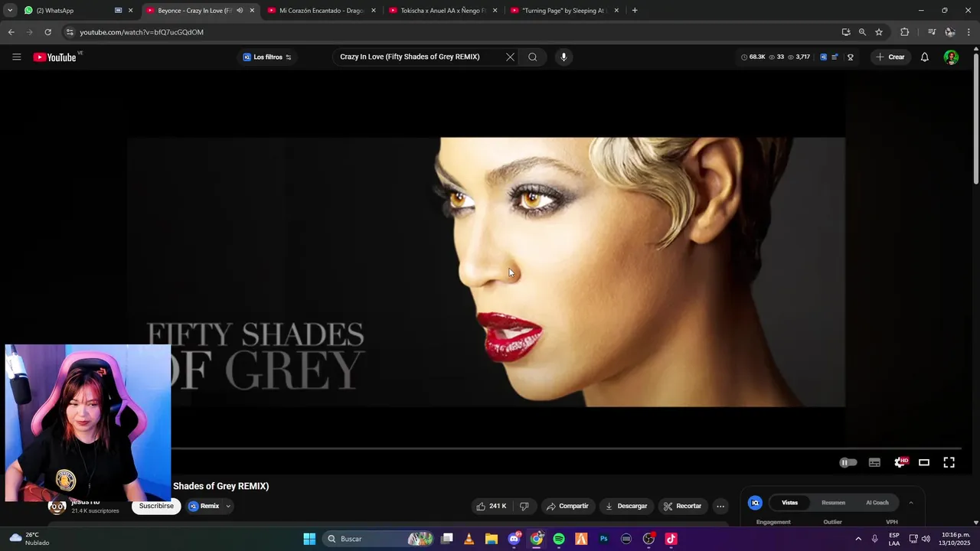The height and width of the screenshot is (551, 980).
Task: Click the Windows Start button
Action: coord(309,539)
